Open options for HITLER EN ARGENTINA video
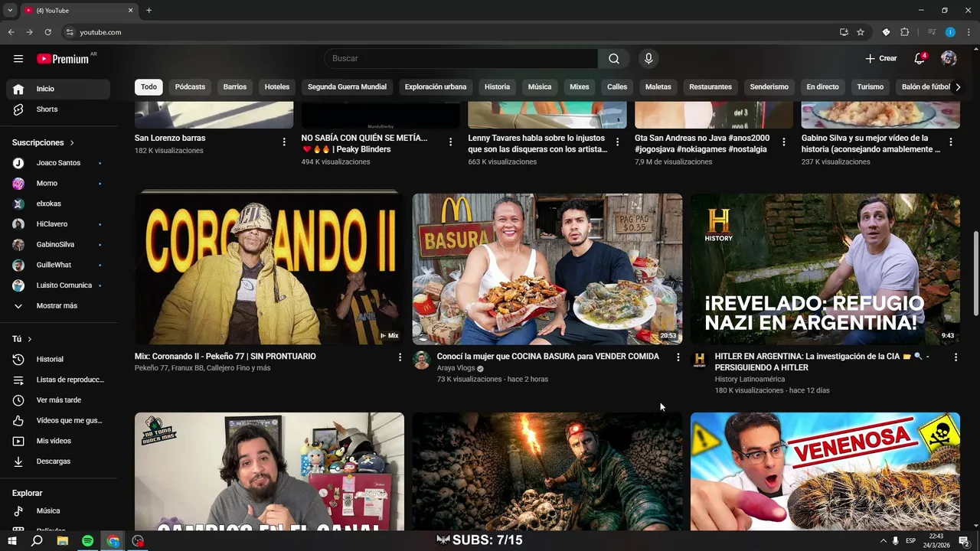The image size is (980, 551). pyautogui.click(x=955, y=357)
